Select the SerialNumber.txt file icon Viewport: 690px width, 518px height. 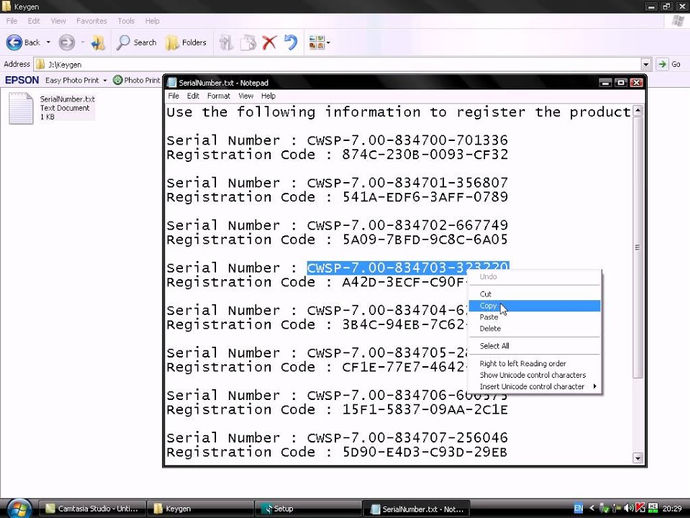[21, 108]
